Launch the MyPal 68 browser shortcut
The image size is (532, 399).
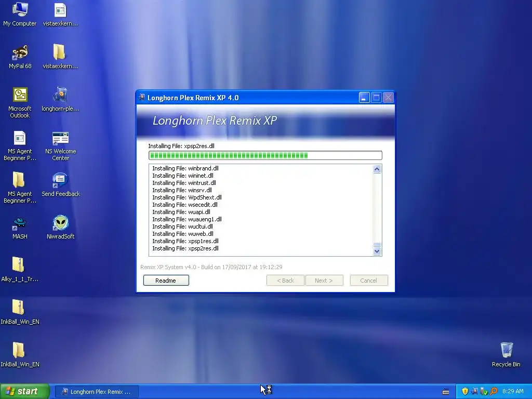click(20, 57)
